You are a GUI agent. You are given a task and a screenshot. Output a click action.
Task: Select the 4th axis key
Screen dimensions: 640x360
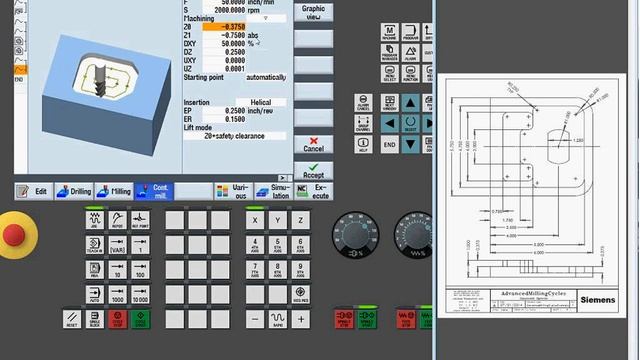point(255,245)
